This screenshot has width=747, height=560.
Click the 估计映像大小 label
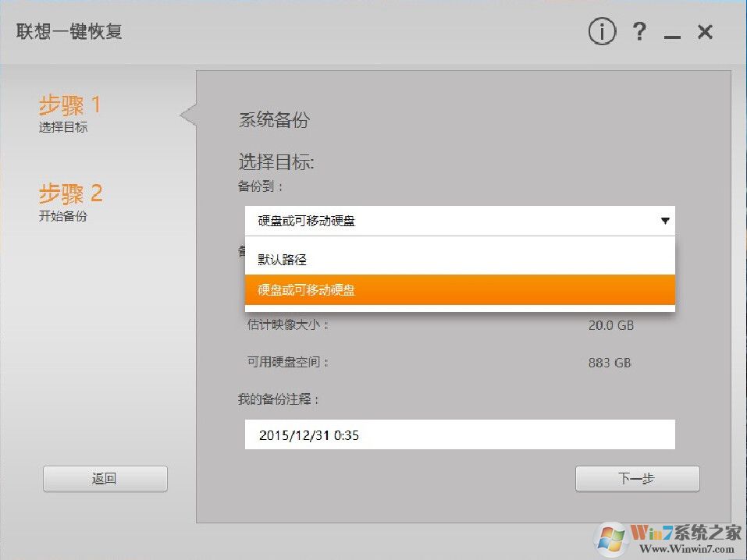[288, 324]
